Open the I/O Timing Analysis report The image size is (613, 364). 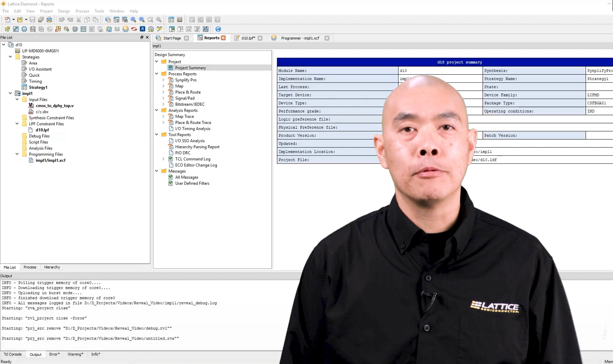coord(193,129)
